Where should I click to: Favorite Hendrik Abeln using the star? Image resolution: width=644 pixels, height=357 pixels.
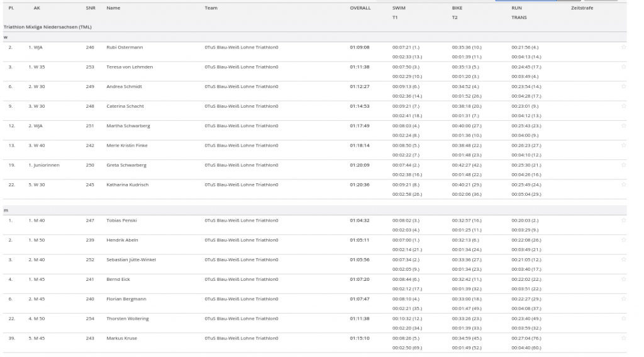click(623, 240)
